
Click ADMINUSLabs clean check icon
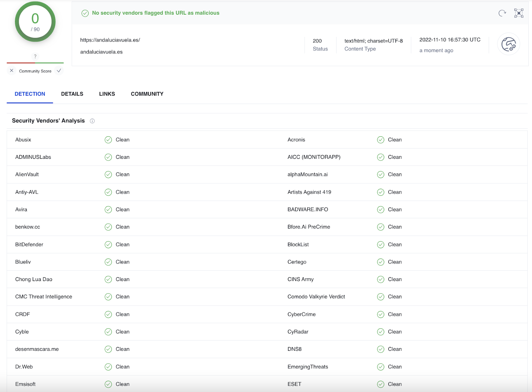pos(108,157)
